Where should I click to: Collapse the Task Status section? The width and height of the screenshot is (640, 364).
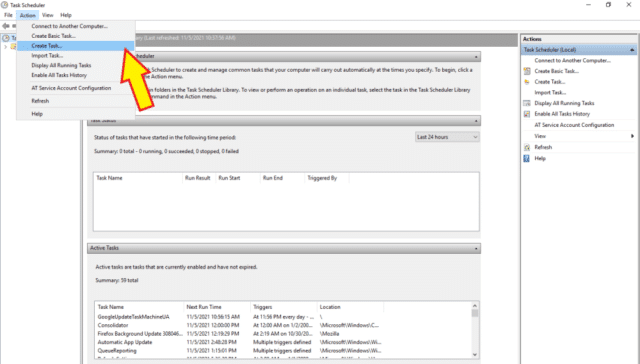pos(476,121)
